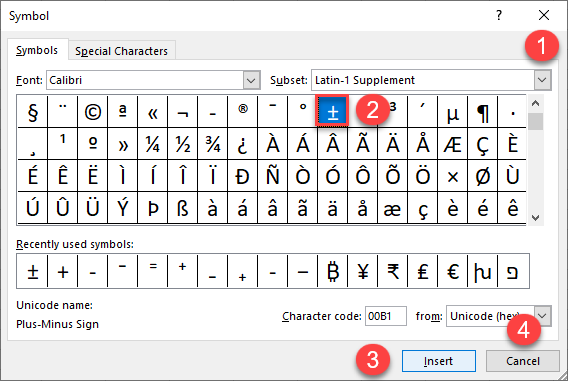Screen dimensions: 568x381
Task: Choose the lowercase æ ligature
Action: [x=393, y=208]
